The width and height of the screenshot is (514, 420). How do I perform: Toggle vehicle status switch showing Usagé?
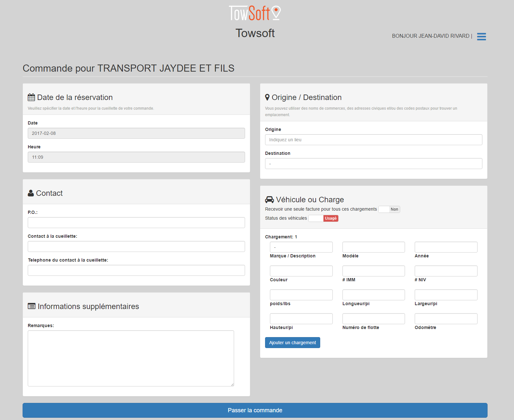pos(323,218)
